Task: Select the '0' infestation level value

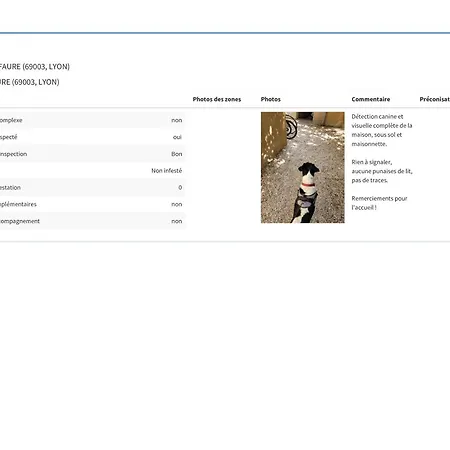Action: click(x=180, y=188)
